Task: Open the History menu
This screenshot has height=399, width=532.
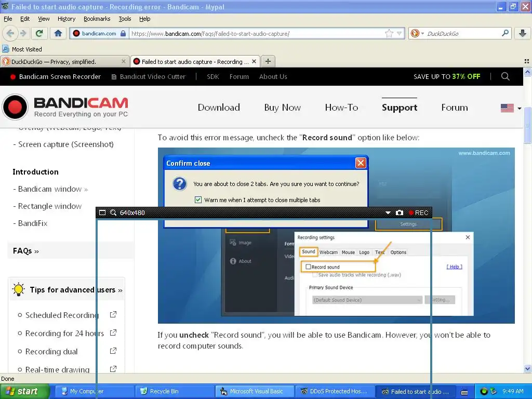Action: coord(66,19)
